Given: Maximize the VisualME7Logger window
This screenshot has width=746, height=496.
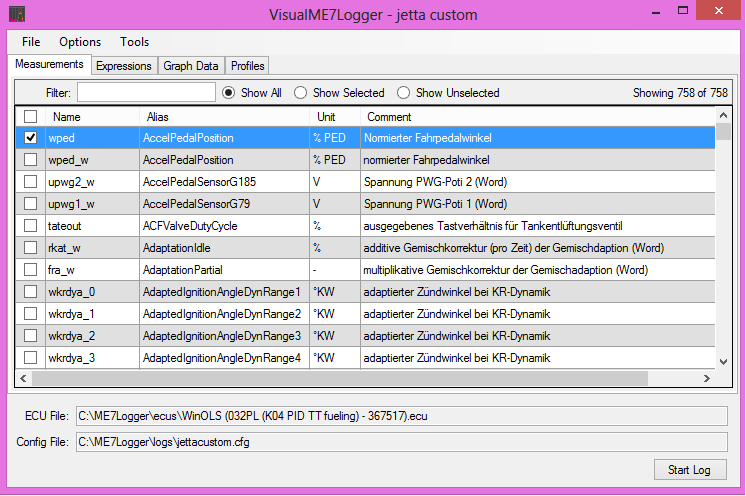Looking at the screenshot, I should coord(683,10).
